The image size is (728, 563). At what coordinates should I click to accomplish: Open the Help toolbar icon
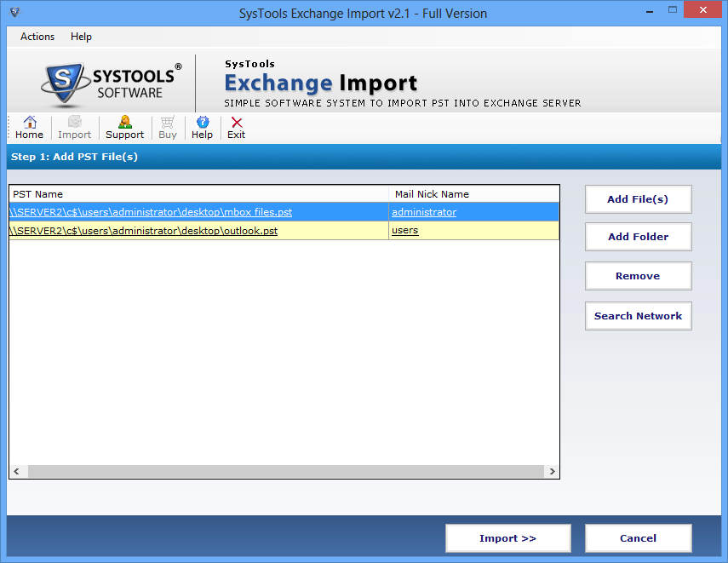click(202, 128)
